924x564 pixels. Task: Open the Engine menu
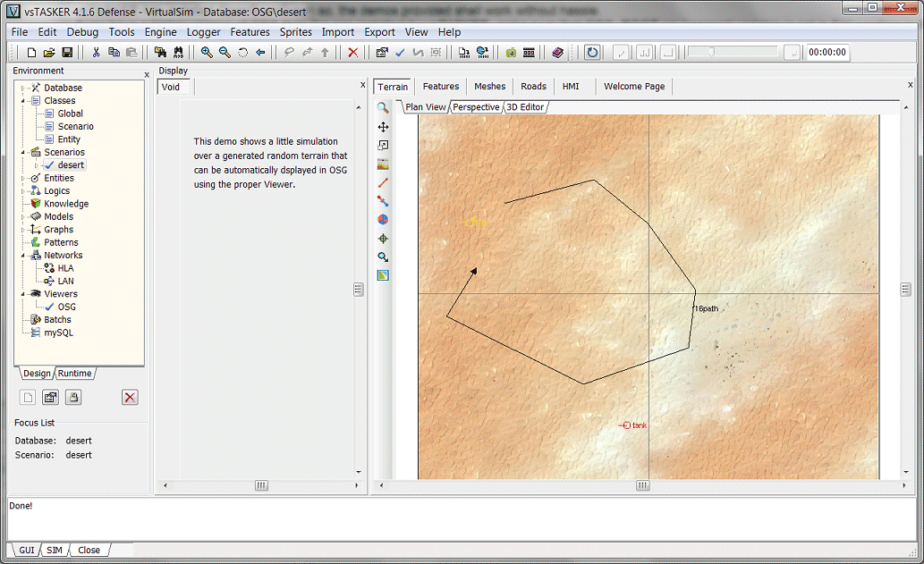(160, 32)
